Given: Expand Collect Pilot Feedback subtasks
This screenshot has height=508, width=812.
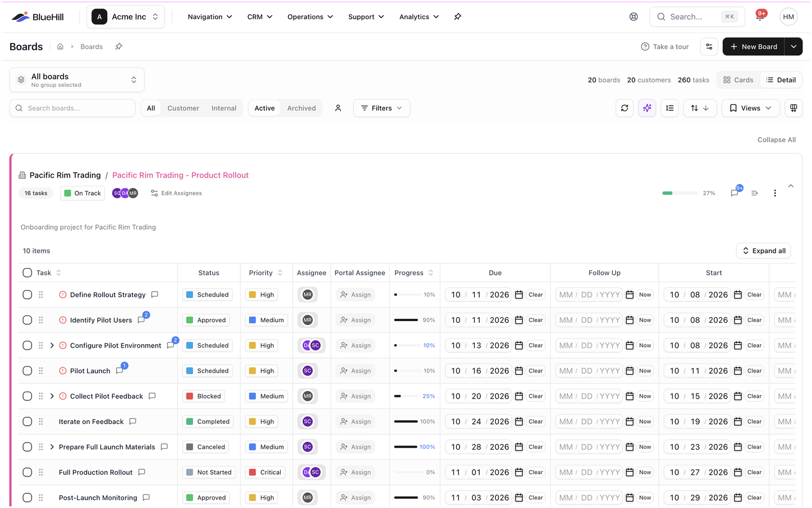Looking at the screenshot, I should click(52, 396).
